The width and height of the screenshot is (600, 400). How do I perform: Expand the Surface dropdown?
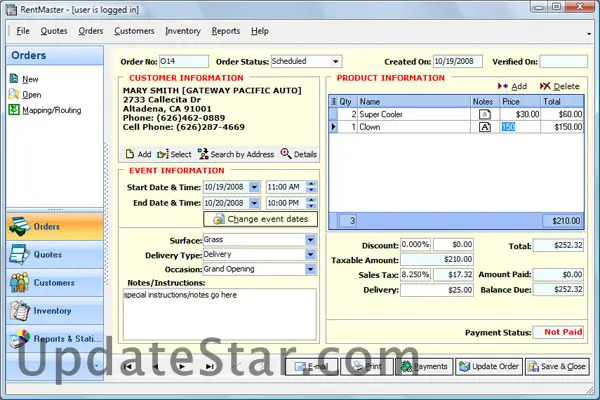pos(311,240)
